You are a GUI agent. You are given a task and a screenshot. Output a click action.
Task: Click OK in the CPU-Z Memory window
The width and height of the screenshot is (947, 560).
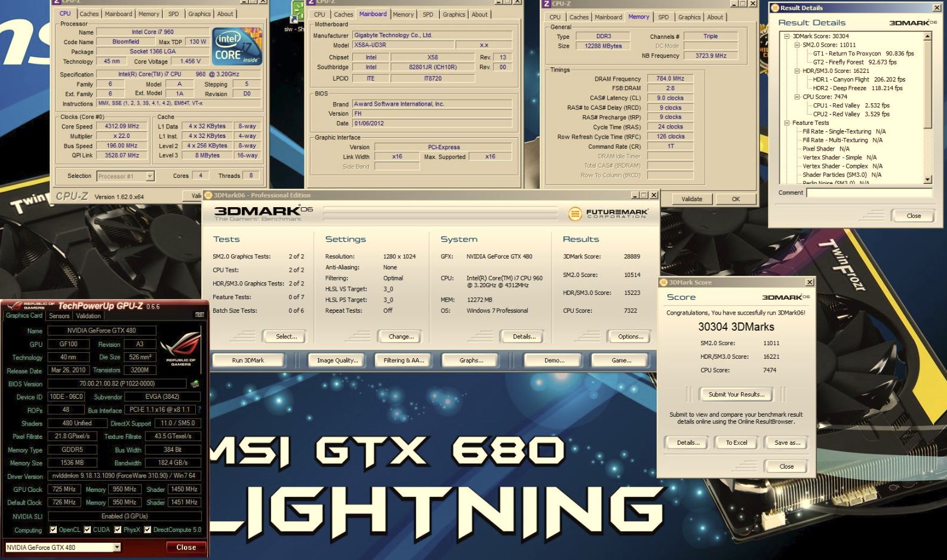pos(736,199)
